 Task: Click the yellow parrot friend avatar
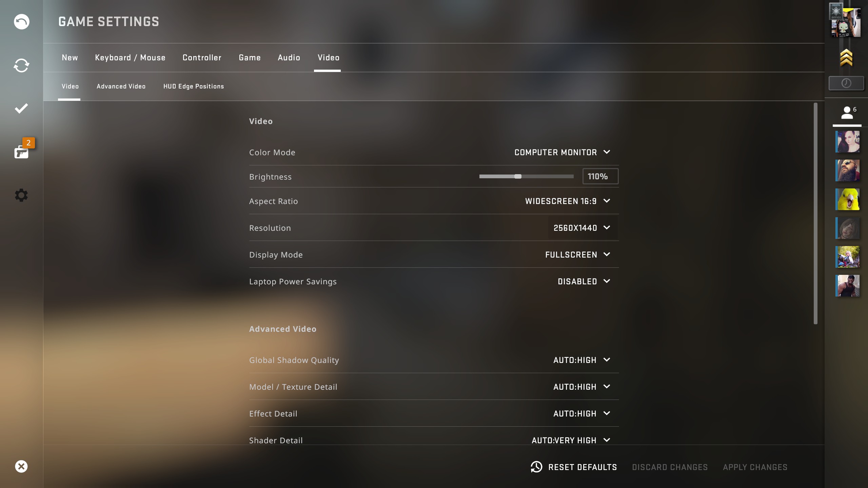(x=847, y=199)
